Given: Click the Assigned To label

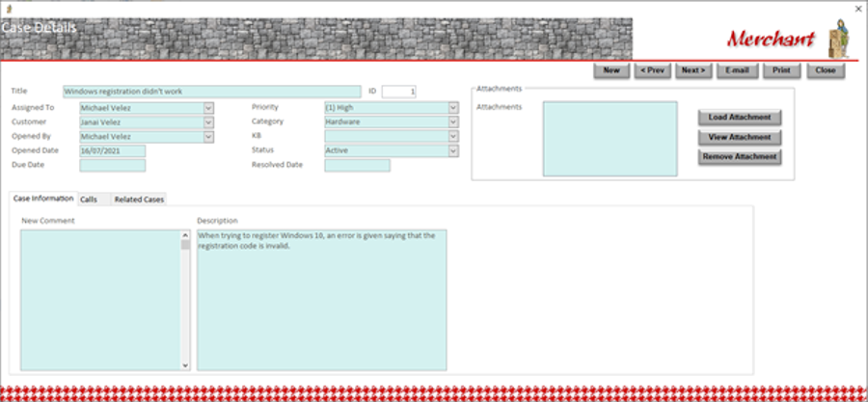Looking at the screenshot, I should coord(33,107).
